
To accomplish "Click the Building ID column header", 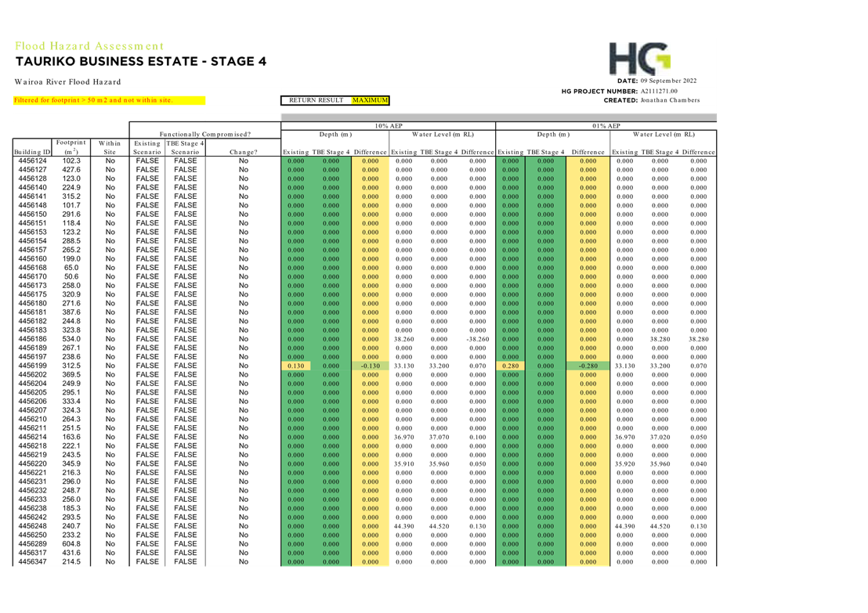I will (32, 152).
